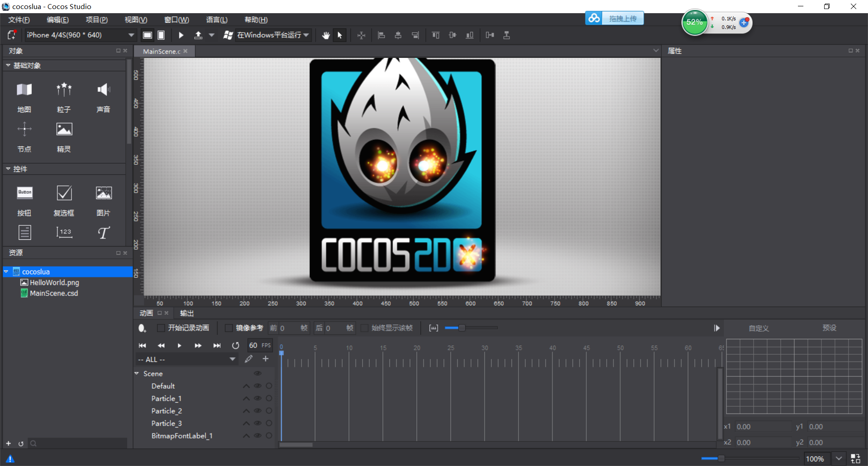Image resolution: width=868 pixels, height=466 pixels.
Task: Click the fit-to-screen icon beside zoom percentage
Action: point(855,459)
